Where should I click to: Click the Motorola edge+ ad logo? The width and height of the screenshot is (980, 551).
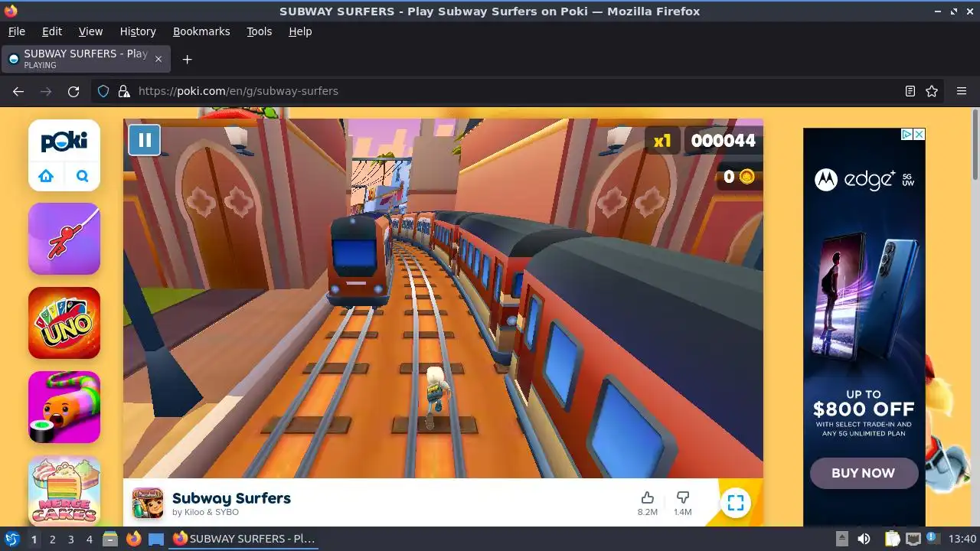864,180
